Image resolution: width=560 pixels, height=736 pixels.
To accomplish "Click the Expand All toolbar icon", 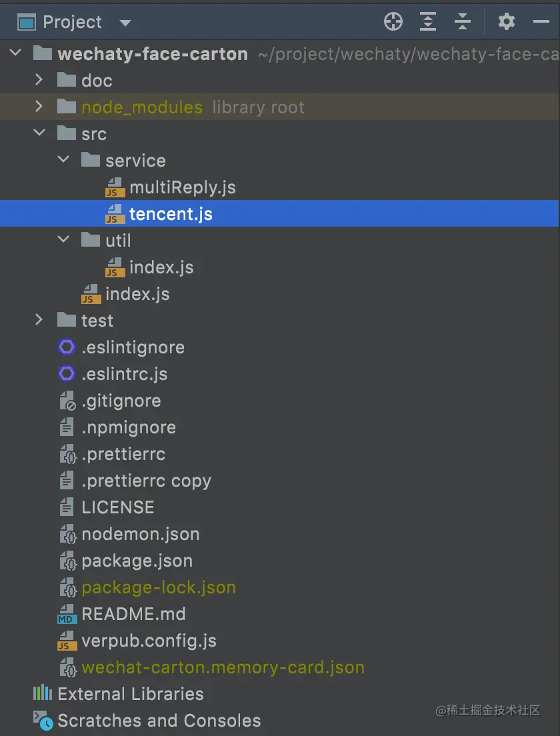I will point(427,22).
